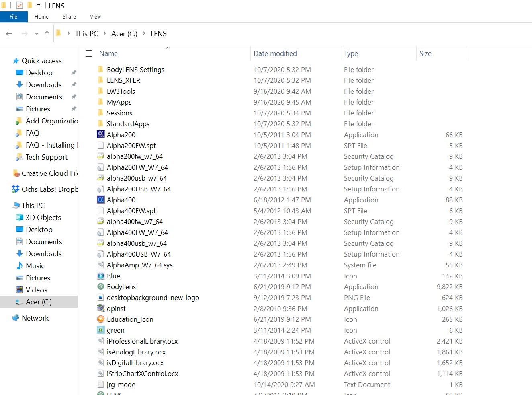532x395 pixels.
Task: Click This PC in the address bar
Action: tap(86, 34)
